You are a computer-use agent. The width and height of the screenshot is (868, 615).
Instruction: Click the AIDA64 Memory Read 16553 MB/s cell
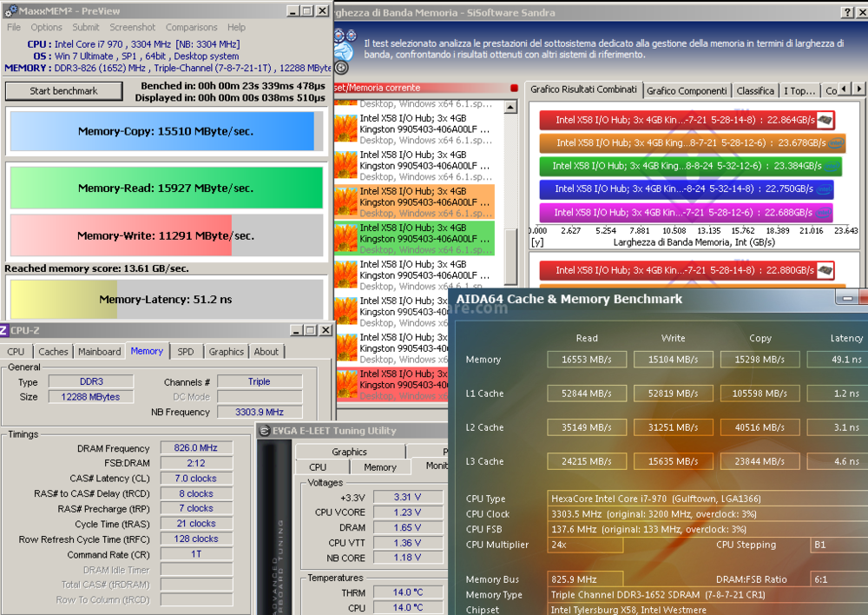(587, 360)
